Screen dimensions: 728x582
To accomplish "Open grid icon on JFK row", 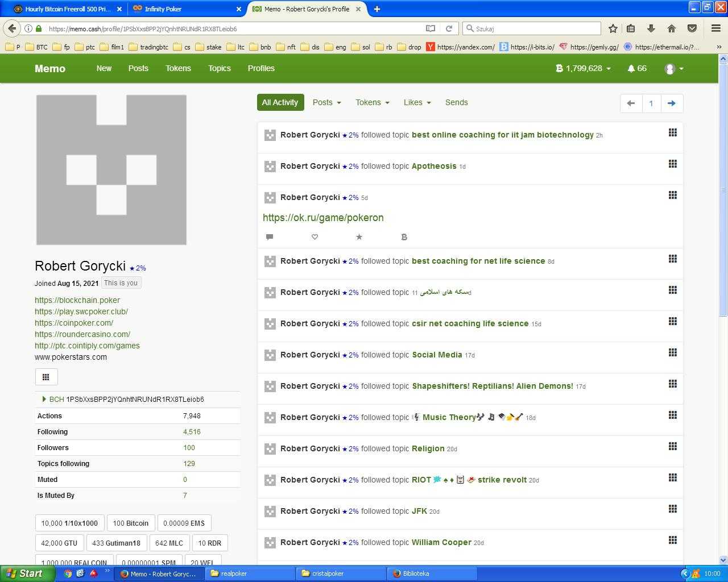I will tap(672, 509).
